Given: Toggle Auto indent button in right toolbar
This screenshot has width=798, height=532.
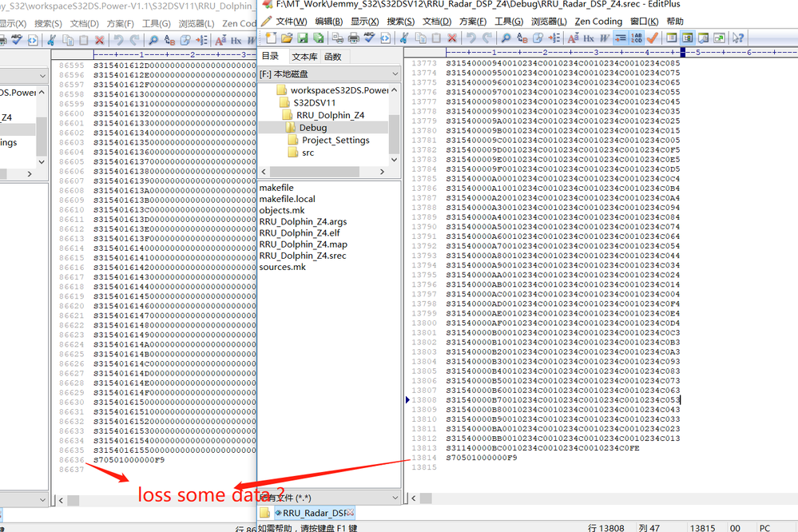Looking at the screenshot, I should click(621, 38).
